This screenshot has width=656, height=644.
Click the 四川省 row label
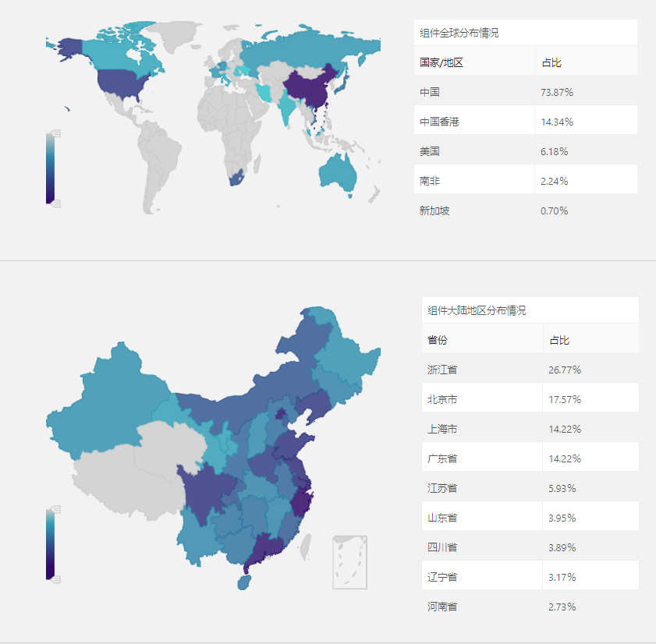click(x=442, y=548)
